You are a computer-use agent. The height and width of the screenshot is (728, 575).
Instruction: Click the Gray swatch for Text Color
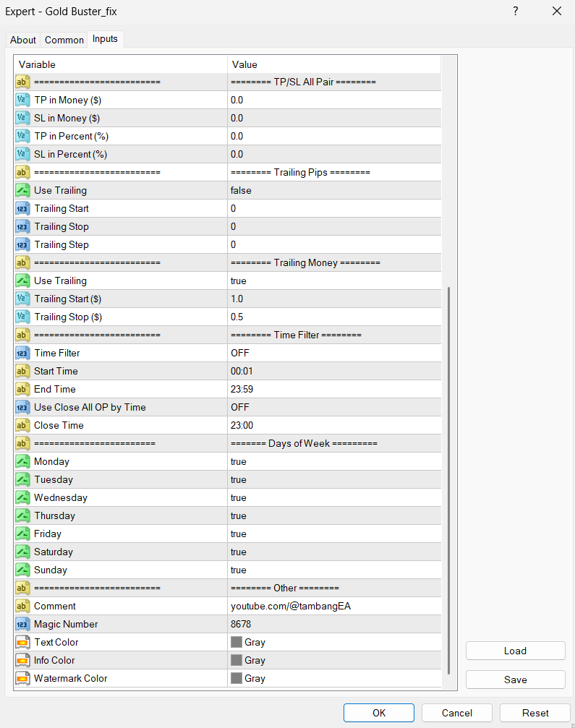tap(236, 643)
